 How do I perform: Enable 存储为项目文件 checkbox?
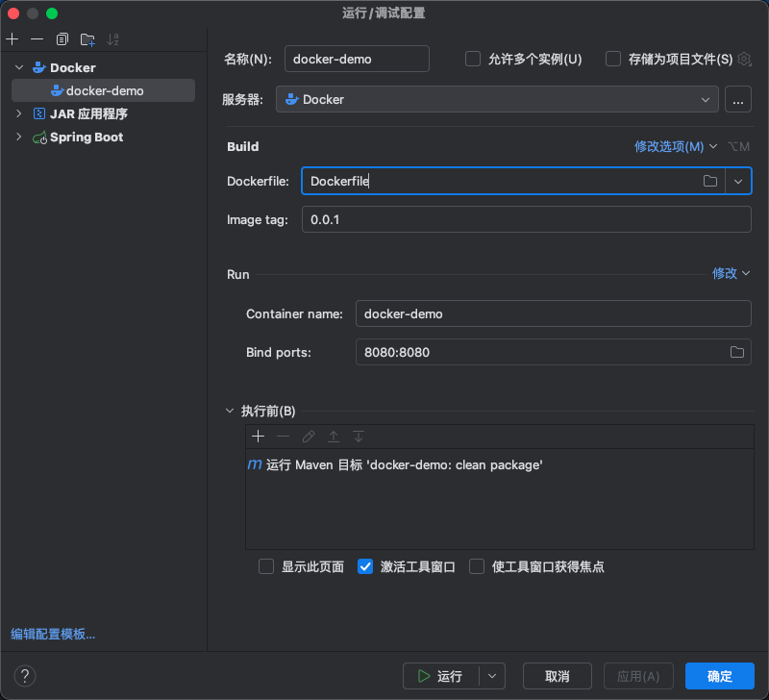point(613,59)
